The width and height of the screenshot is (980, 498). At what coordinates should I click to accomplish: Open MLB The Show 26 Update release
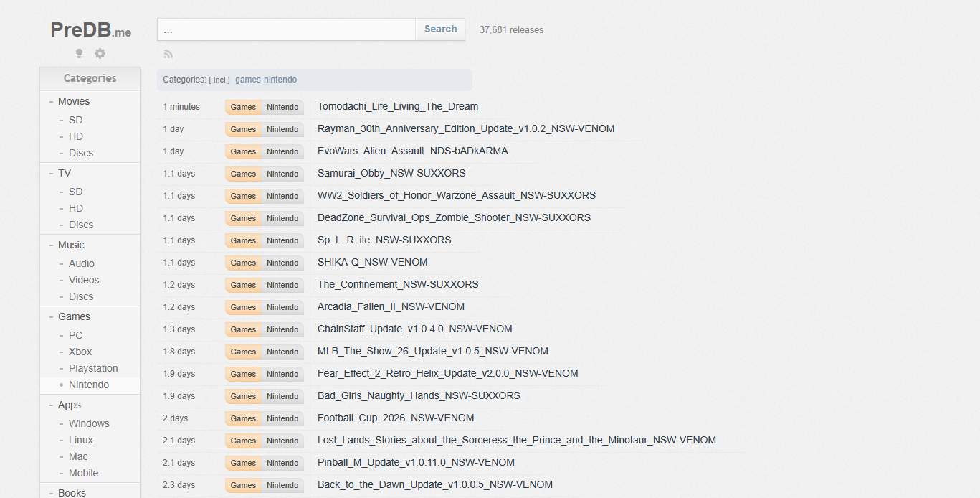click(x=433, y=352)
